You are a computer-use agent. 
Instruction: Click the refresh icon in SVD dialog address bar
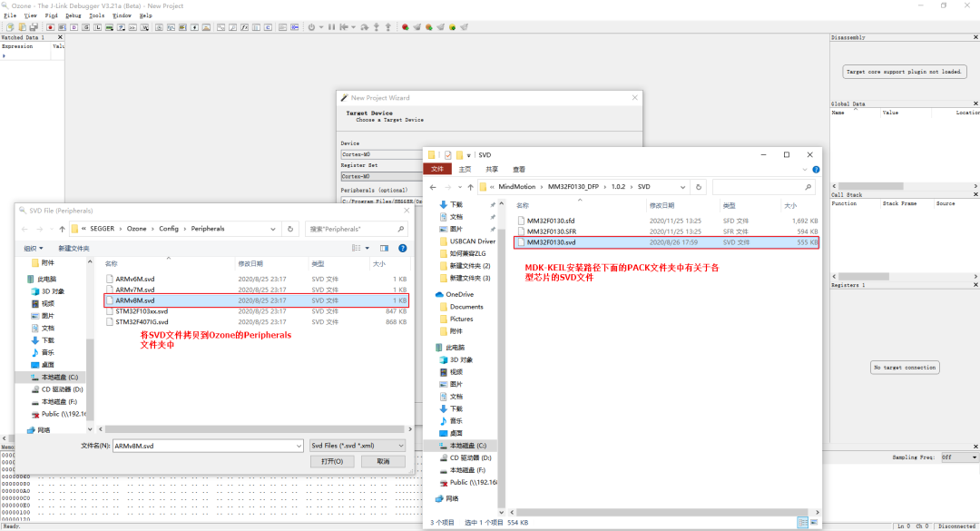click(290, 229)
